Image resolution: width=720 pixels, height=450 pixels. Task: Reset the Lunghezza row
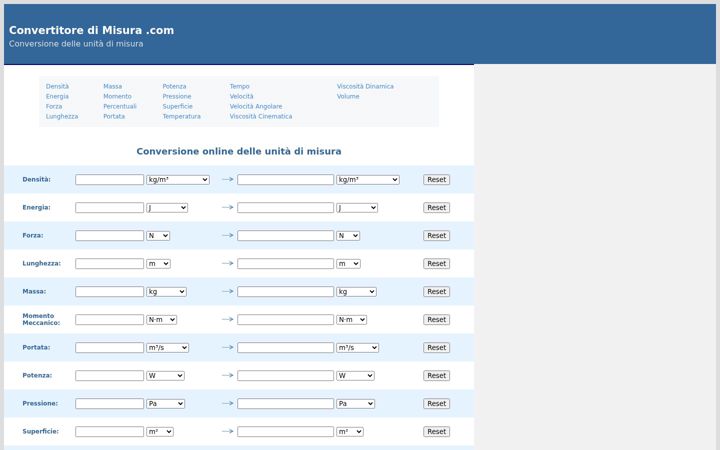436,264
